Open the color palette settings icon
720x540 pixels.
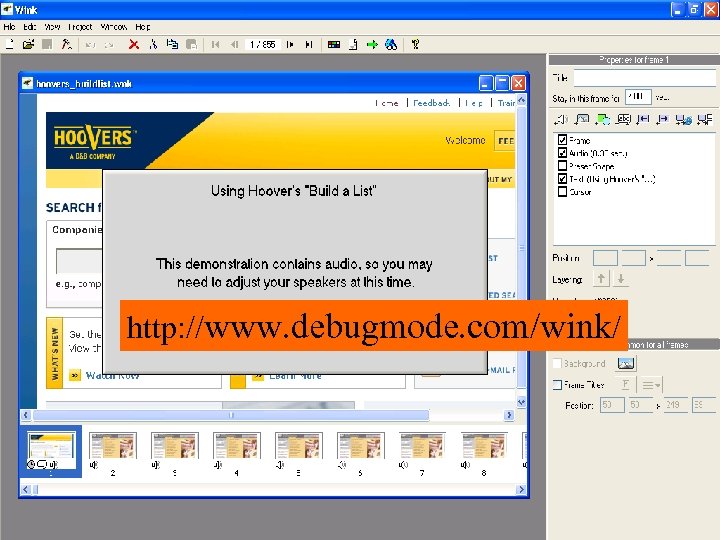(334, 44)
